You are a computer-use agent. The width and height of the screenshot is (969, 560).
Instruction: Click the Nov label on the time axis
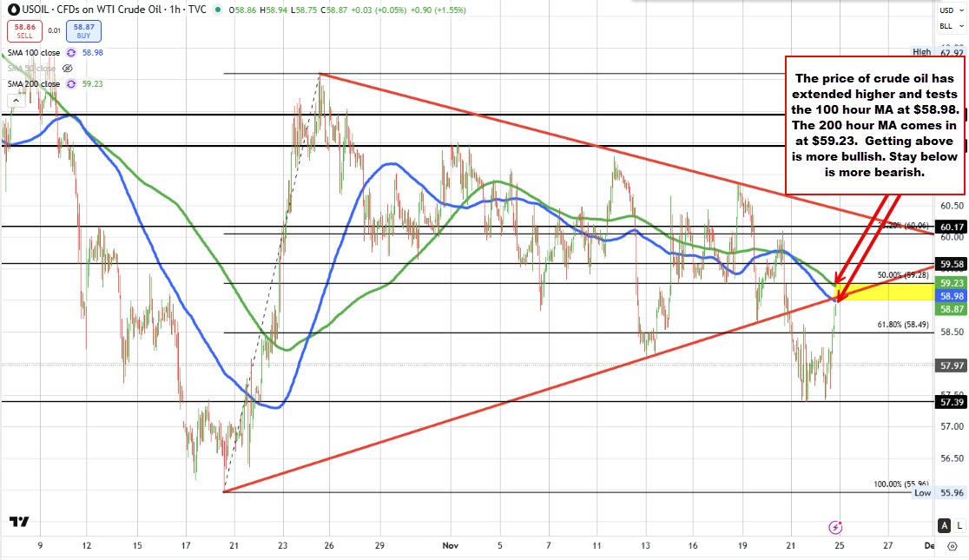pyautogui.click(x=450, y=546)
